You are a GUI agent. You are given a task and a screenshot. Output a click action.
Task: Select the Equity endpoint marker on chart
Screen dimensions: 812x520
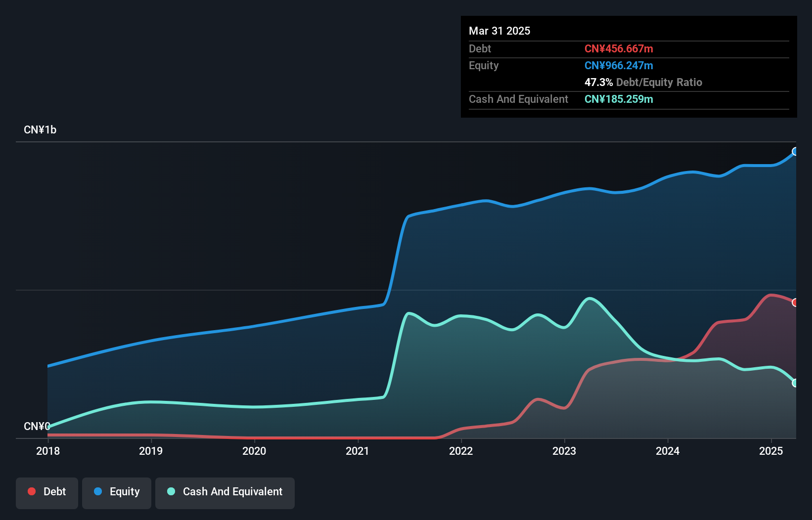795,151
